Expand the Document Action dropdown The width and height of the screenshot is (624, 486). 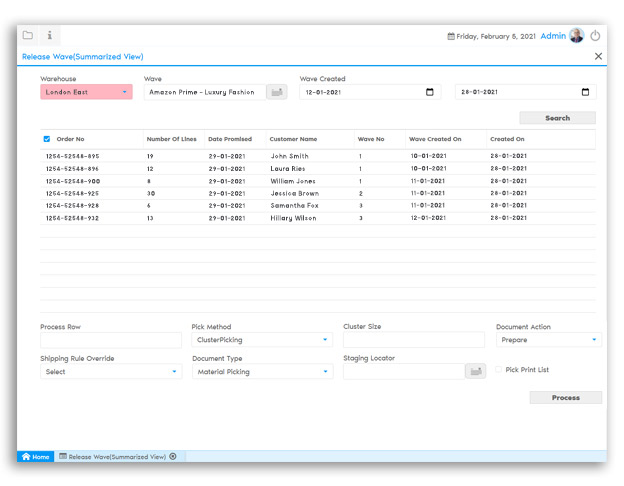click(x=548, y=340)
